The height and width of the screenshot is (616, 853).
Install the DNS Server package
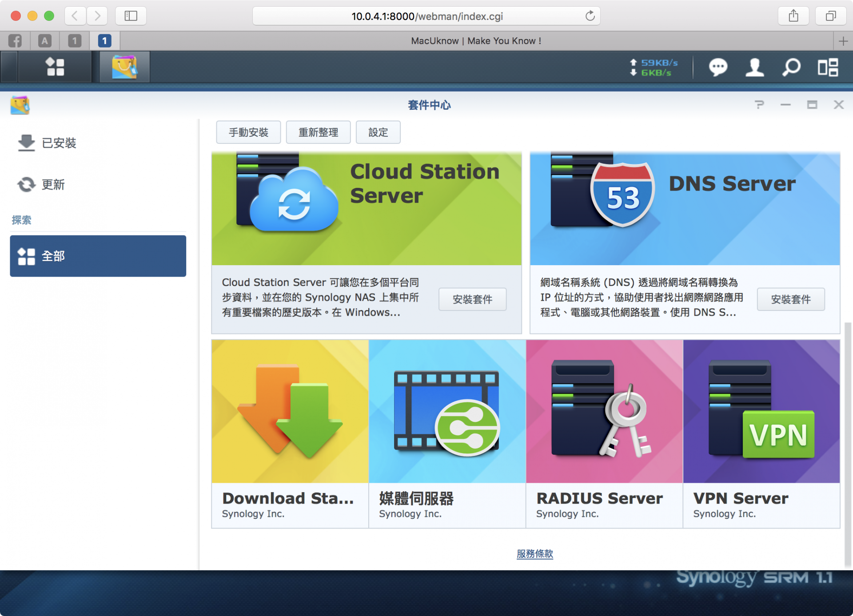790,299
